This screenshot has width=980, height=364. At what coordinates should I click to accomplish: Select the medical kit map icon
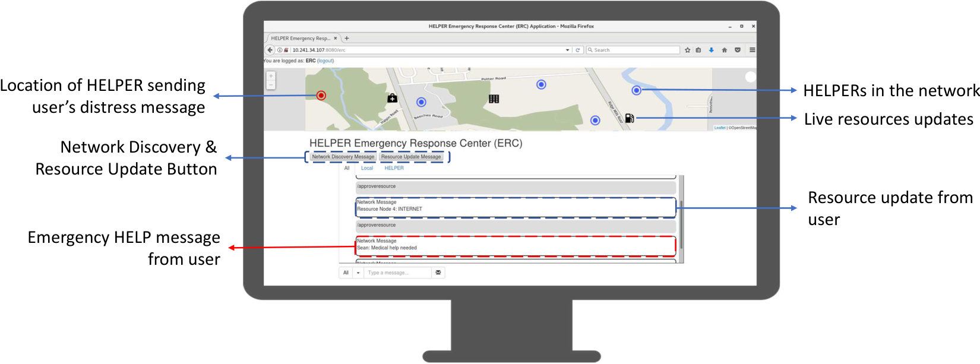[392, 98]
